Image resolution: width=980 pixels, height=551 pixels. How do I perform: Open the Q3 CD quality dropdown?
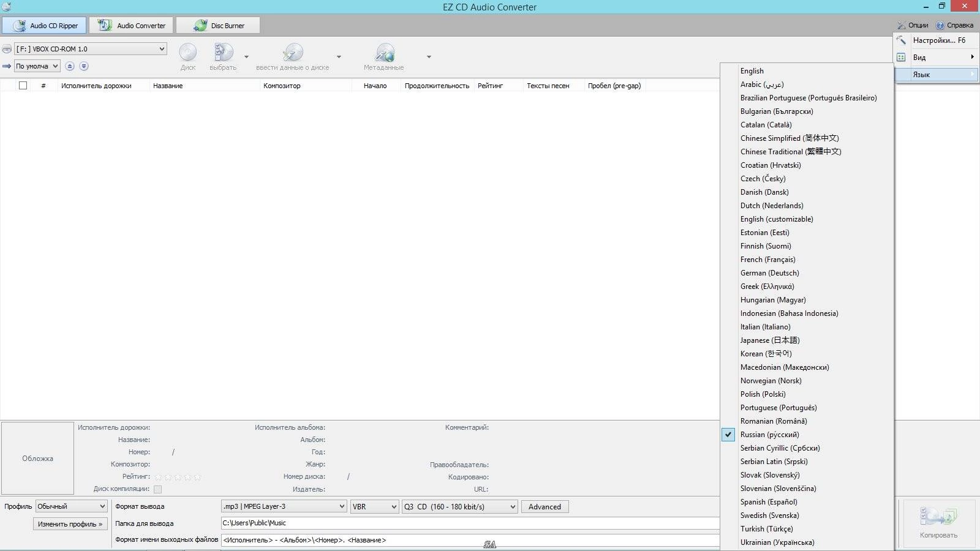pos(460,506)
